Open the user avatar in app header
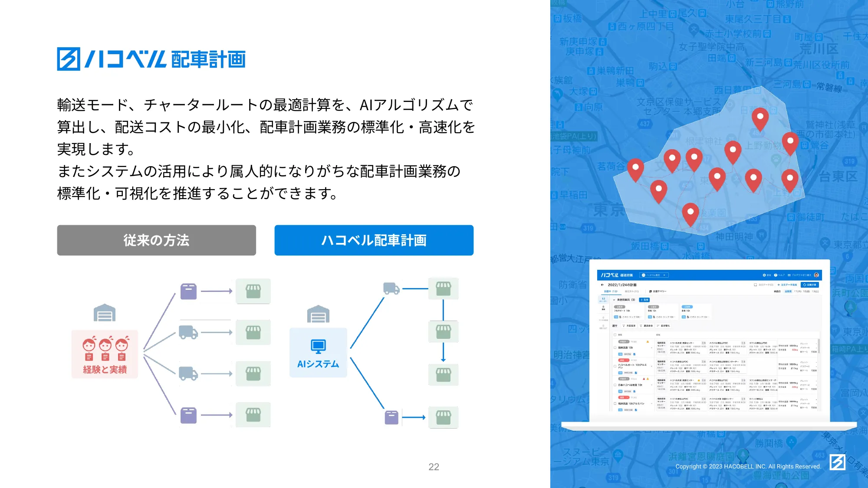 tap(816, 275)
